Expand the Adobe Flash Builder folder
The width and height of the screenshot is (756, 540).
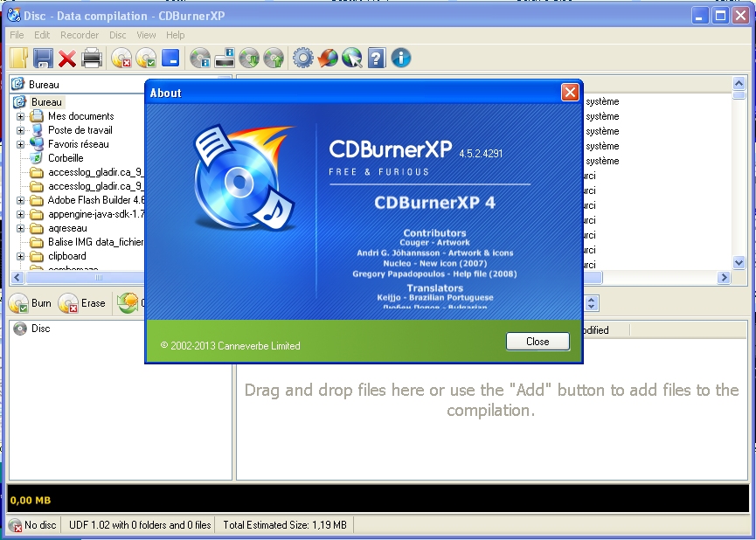point(20,200)
